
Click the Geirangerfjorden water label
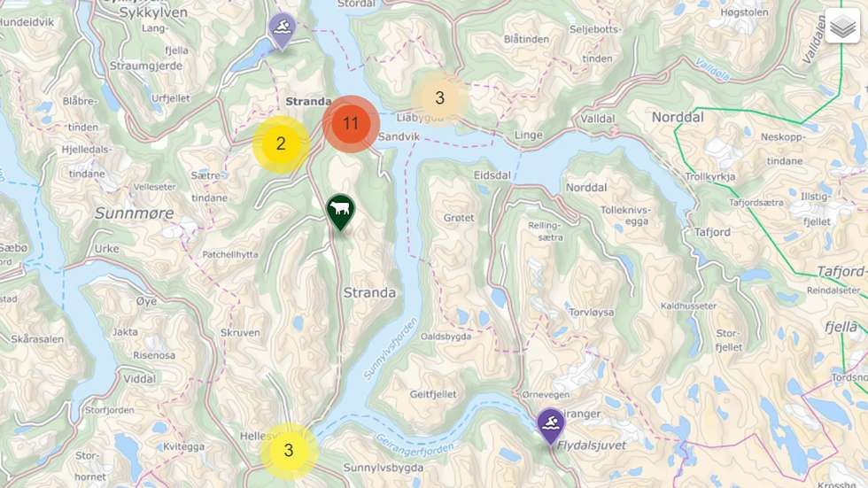415,445
